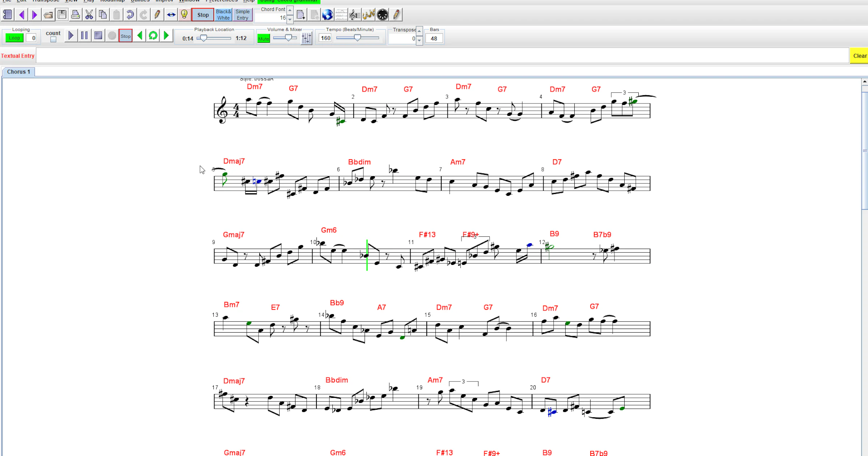The width and height of the screenshot is (868, 456).
Task: Click the Volume slider
Action: (285, 38)
